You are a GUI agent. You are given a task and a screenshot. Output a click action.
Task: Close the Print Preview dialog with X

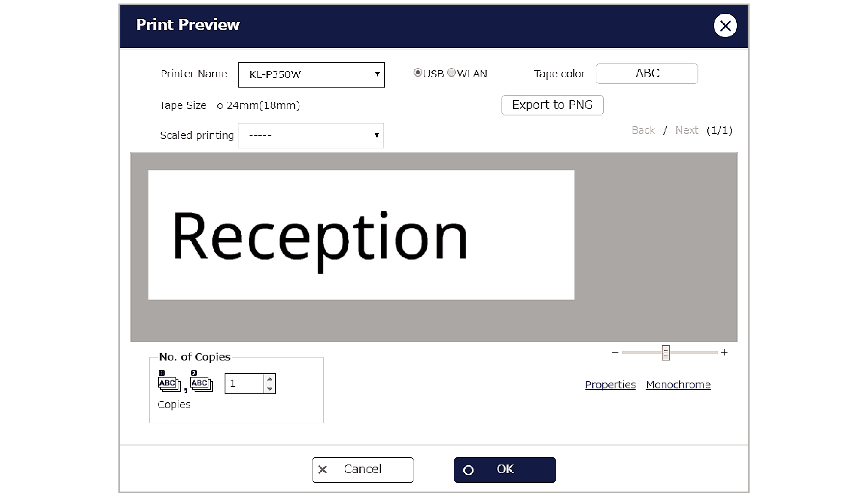725,25
